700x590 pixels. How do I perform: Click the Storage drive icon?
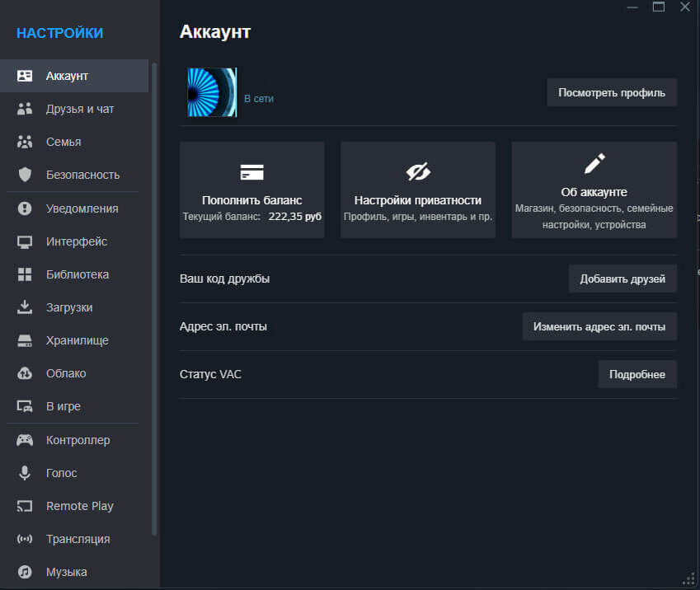[25, 340]
